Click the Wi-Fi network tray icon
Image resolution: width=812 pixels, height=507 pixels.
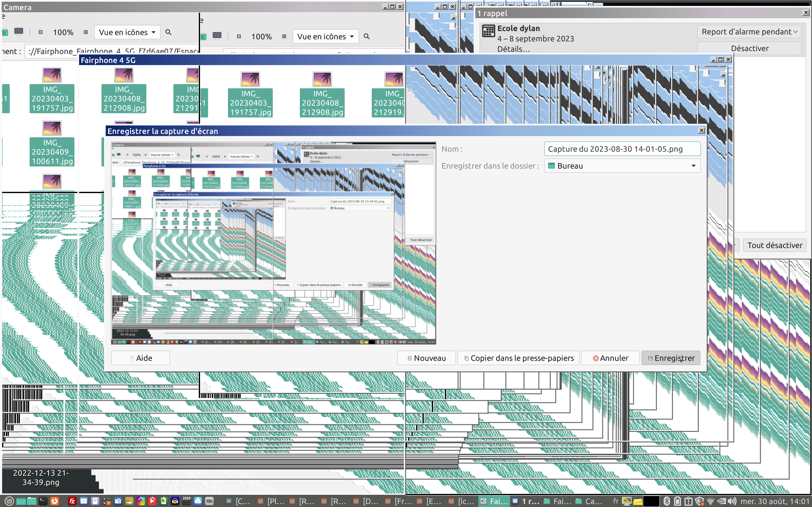pyautogui.click(x=710, y=501)
